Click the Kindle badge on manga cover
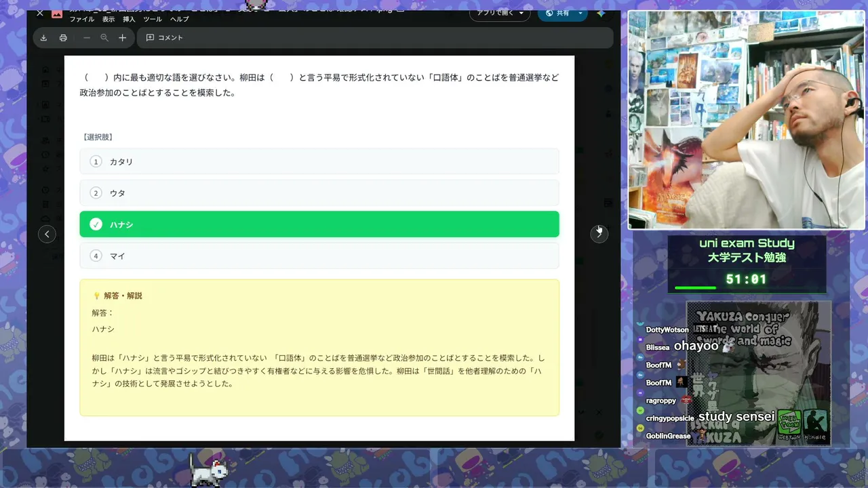This screenshot has height=488, width=868. pyautogui.click(x=815, y=425)
